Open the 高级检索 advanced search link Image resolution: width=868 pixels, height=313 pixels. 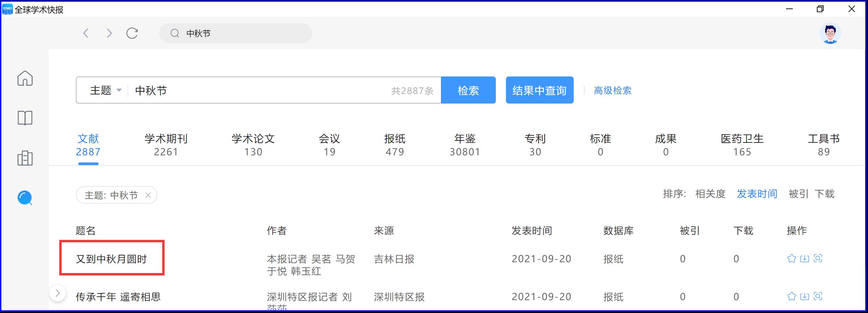coord(613,90)
